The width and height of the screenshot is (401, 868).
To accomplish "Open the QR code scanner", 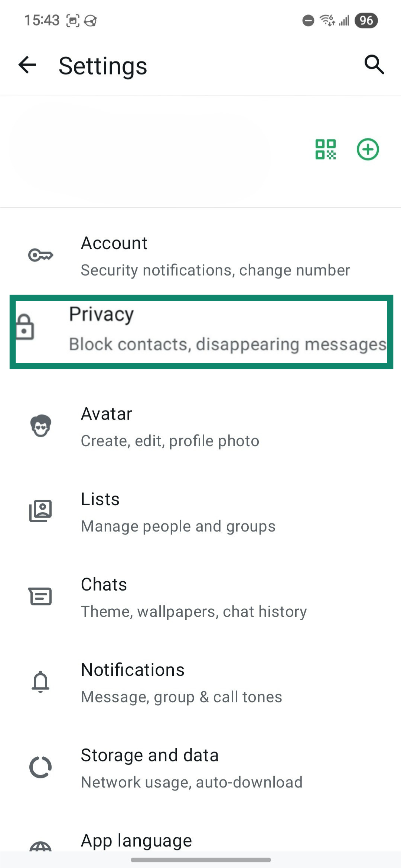I will 326,149.
